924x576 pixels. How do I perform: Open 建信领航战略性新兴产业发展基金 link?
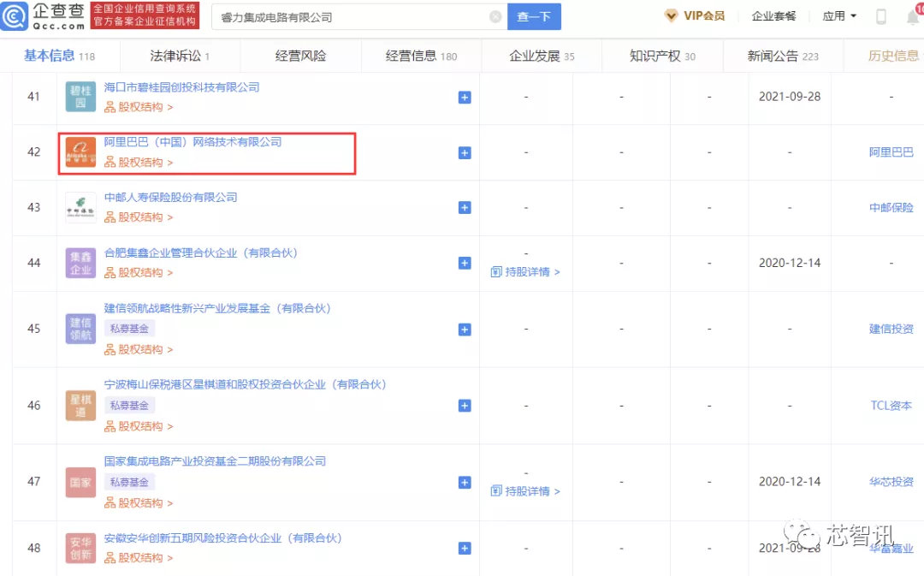click(x=217, y=308)
